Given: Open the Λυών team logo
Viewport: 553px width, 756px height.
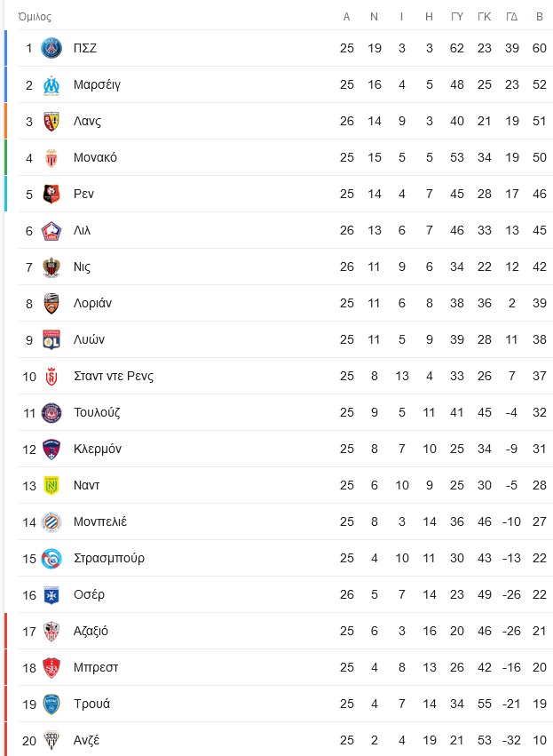Looking at the screenshot, I should point(51,339).
